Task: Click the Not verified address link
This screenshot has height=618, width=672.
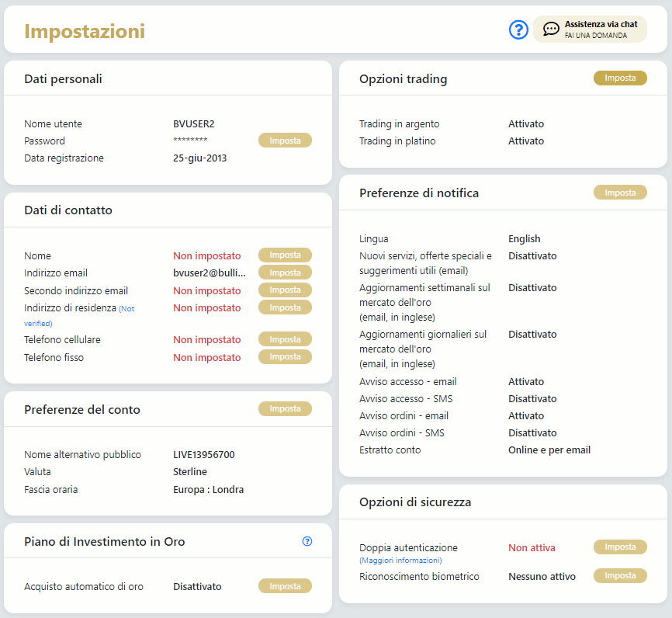Action: [125, 309]
